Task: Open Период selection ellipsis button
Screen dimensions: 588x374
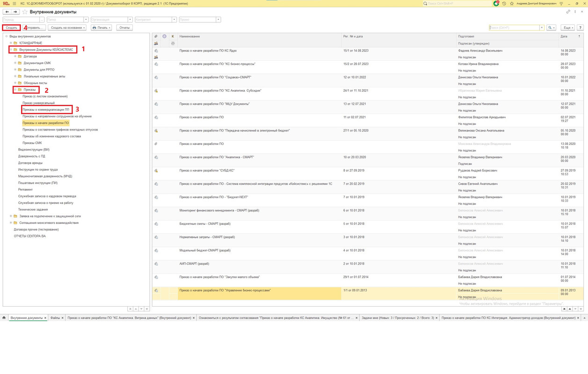Action: [x=42, y=20]
